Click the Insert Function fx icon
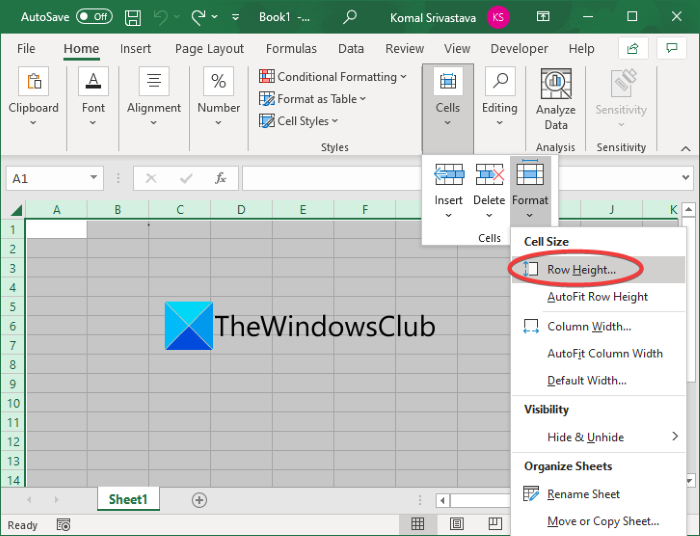The image size is (700, 536). pos(221,179)
